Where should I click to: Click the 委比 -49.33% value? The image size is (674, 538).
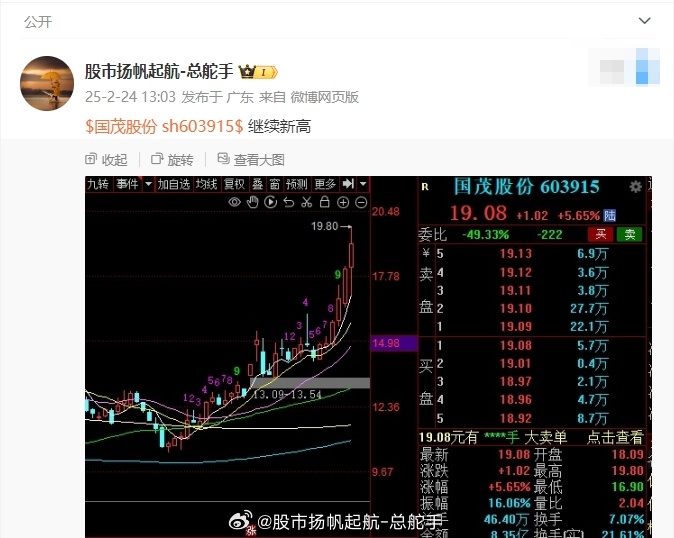click(485, 235)
